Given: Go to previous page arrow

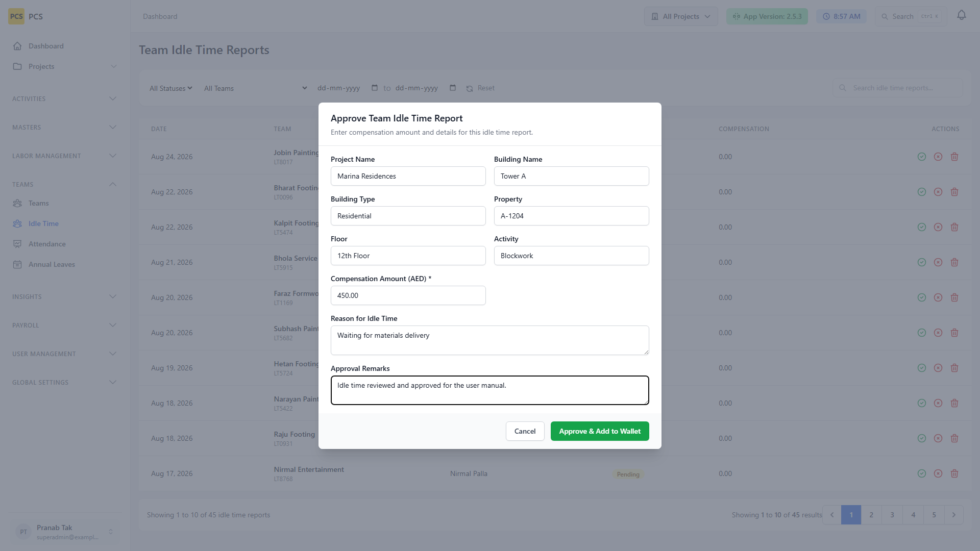Looking at the screenshot, I should 832,515.
